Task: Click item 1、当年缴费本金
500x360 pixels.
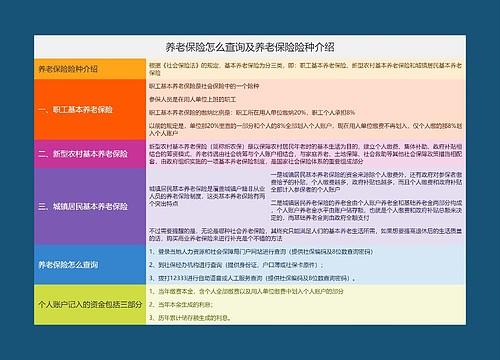Action: click(246, 291)
